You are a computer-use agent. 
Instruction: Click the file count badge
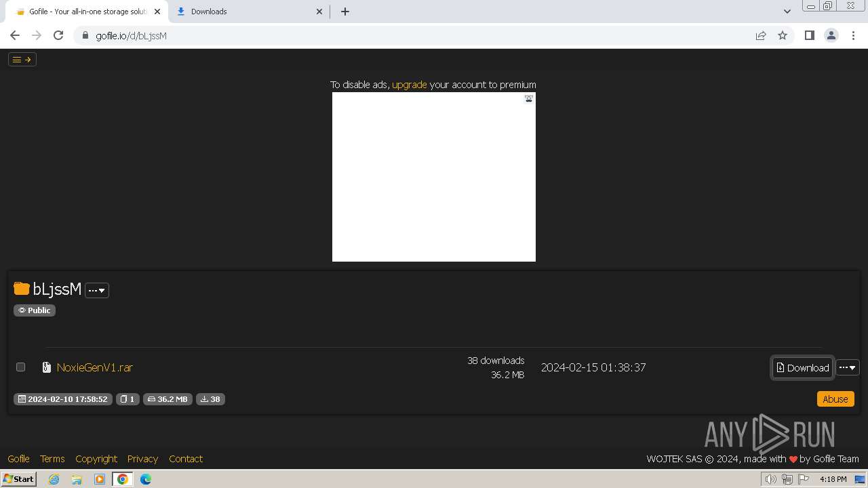click(127, 399)
